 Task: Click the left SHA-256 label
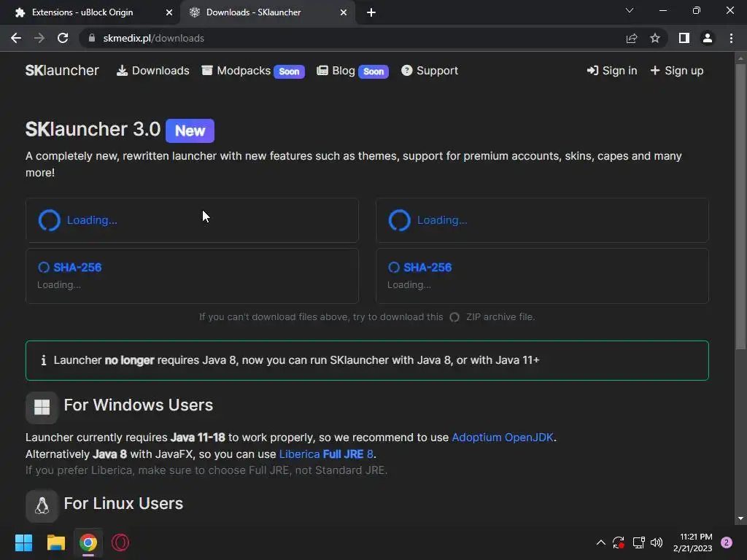77,267
